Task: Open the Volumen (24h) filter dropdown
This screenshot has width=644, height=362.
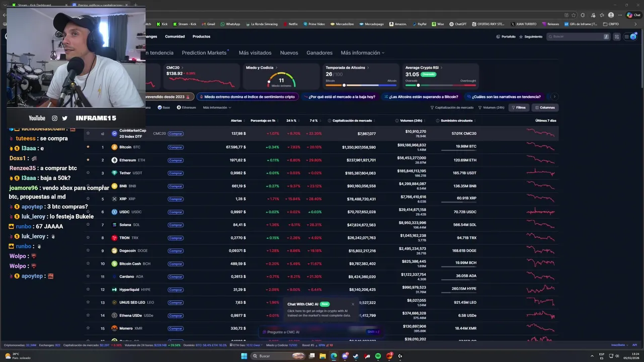Action: (491, 108)
